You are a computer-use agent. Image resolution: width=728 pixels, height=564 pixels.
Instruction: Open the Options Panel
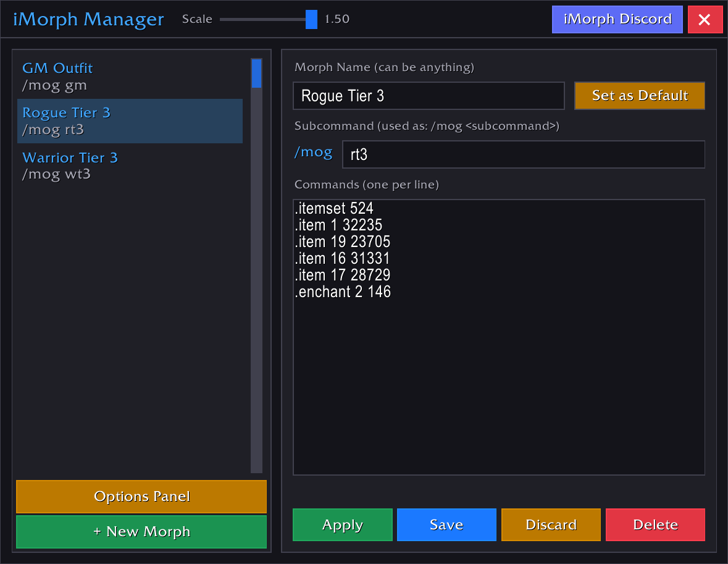pyautogui.click(x=141, y=496)
